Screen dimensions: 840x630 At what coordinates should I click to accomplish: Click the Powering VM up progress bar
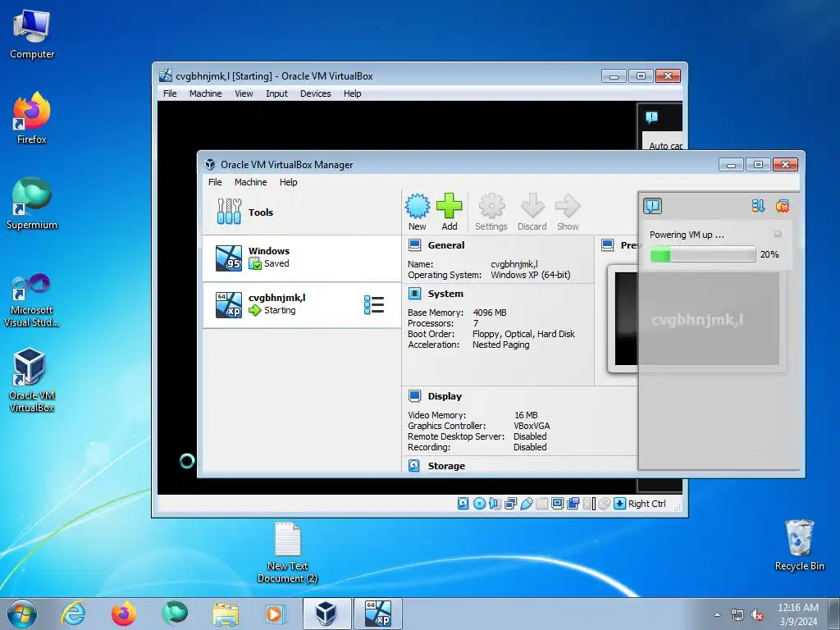(703, 254)
